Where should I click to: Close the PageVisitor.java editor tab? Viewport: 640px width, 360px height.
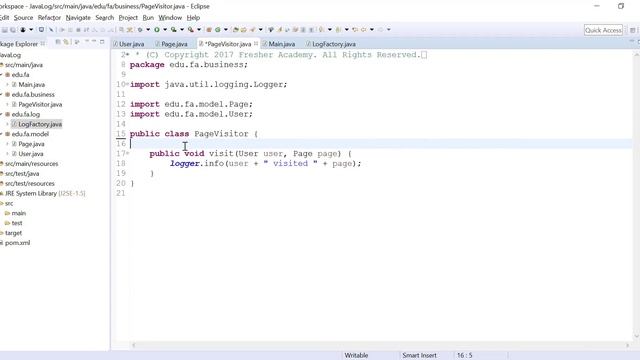click(x=256, y=43)
